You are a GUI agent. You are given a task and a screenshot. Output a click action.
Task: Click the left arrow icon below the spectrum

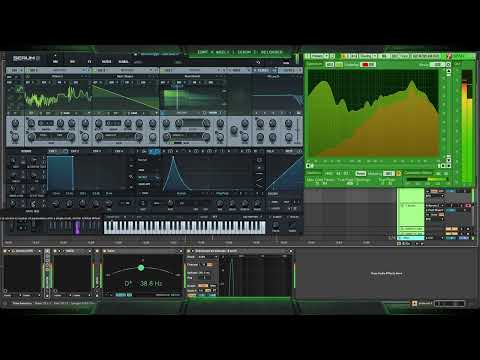click(309, 165)
